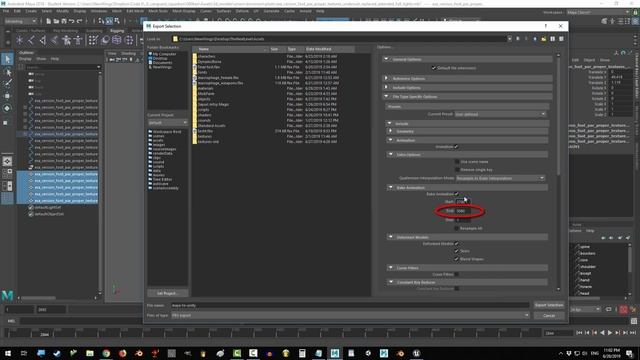The image size is (640, 360).
Task: Click New Scene icon in status line
Action: click(49, 21)
